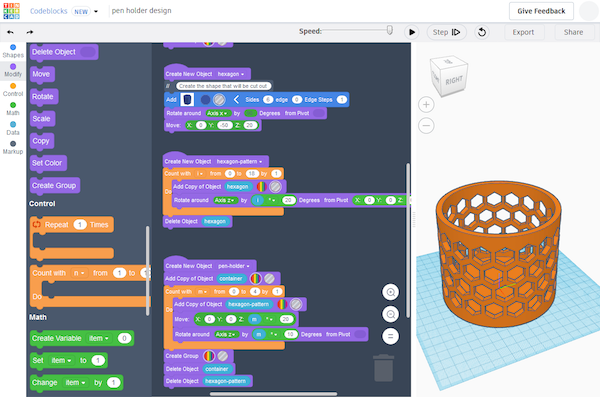Screen dimensions: 600x397
Task: Open Axis x dropdown in Rotate around block
Action: (218, 113)
